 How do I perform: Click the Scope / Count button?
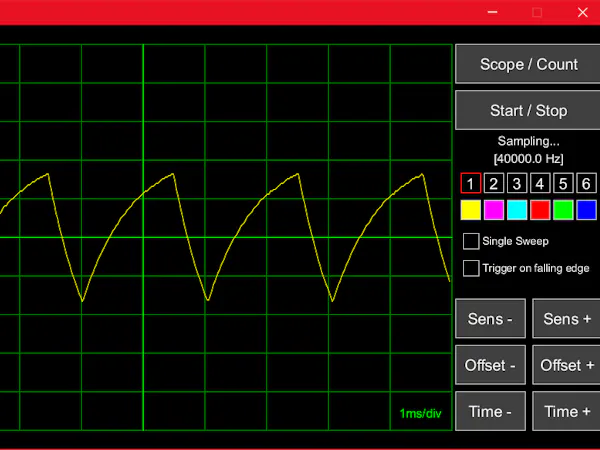pos(528,64)
